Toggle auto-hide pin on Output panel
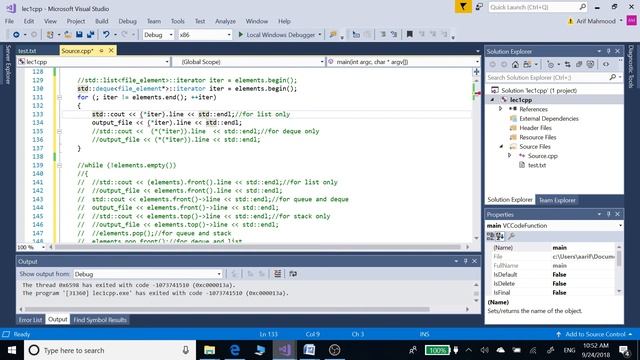The width and height of the screenshot is (640, 360). 465,261
